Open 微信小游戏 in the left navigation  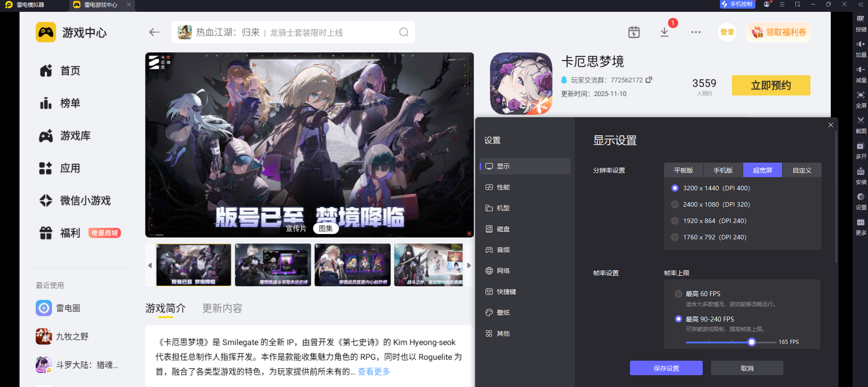[x=75, y=201]
